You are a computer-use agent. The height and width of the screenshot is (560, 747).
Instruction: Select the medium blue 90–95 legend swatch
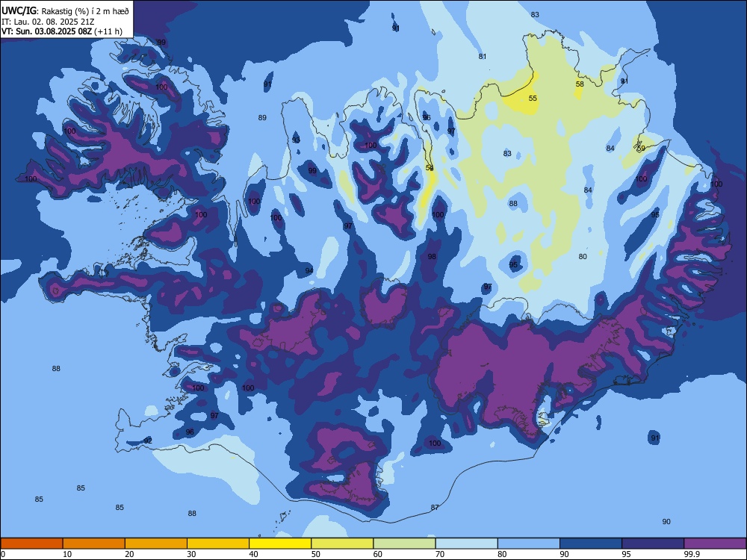pos(591,544)
